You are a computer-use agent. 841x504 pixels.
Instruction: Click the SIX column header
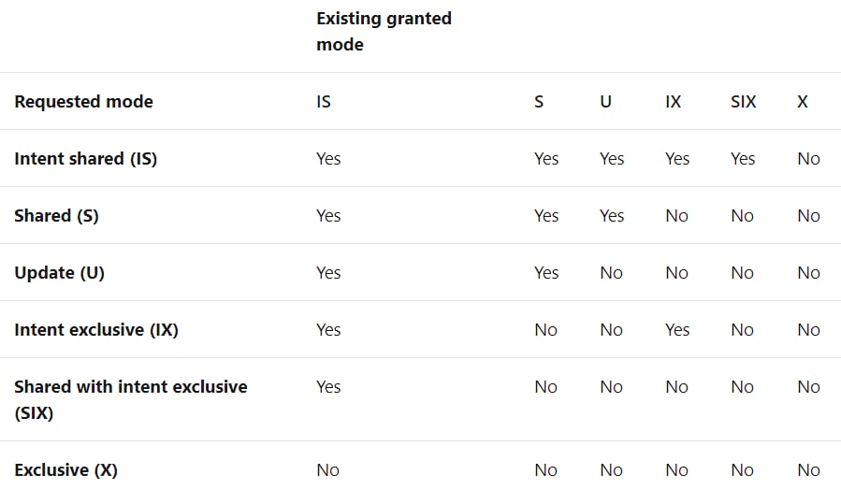[x=744, y=101]
